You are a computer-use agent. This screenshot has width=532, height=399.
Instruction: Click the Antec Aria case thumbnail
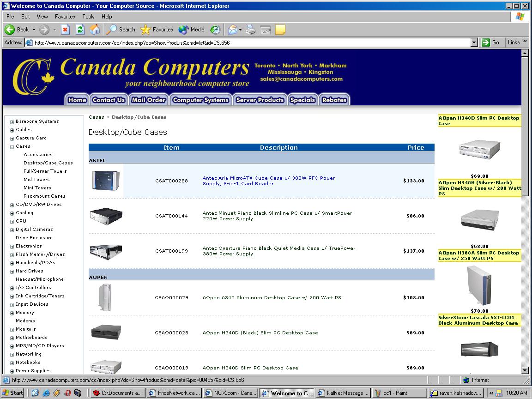click(x=106, y=181)
